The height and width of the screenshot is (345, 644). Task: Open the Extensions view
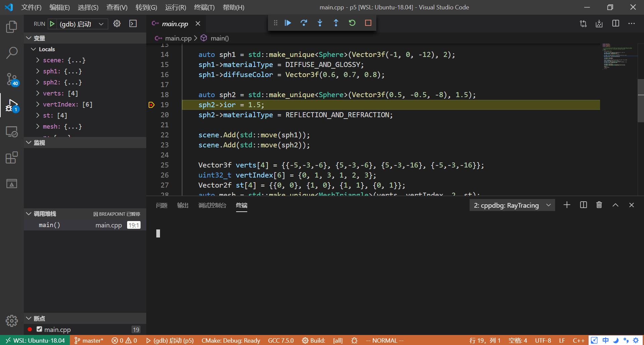tap(12, 157)
